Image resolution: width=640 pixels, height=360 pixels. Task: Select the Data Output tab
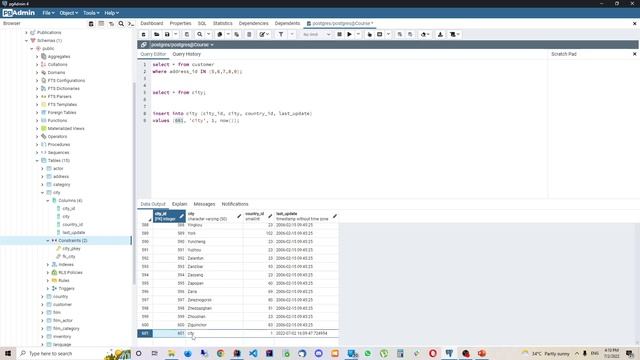[153, 204]
